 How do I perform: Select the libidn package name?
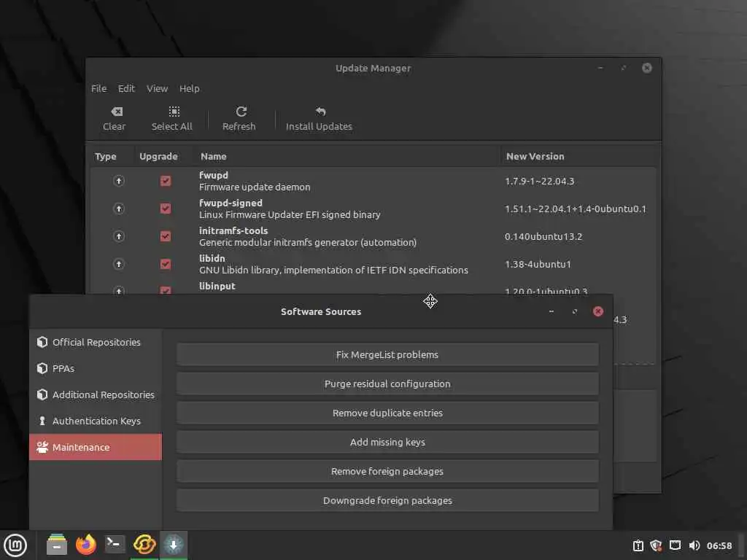point(212,258)
